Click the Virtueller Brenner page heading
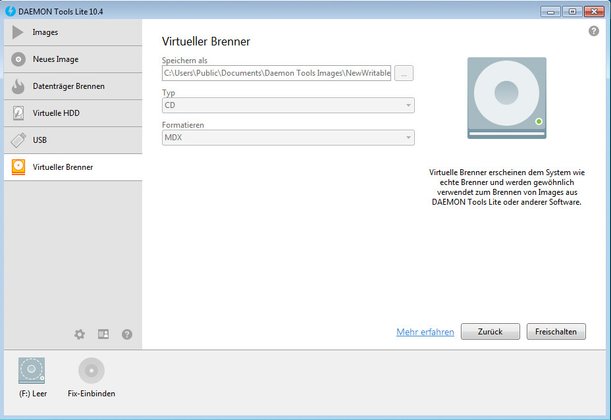611x420 pixels. (206, 41)
